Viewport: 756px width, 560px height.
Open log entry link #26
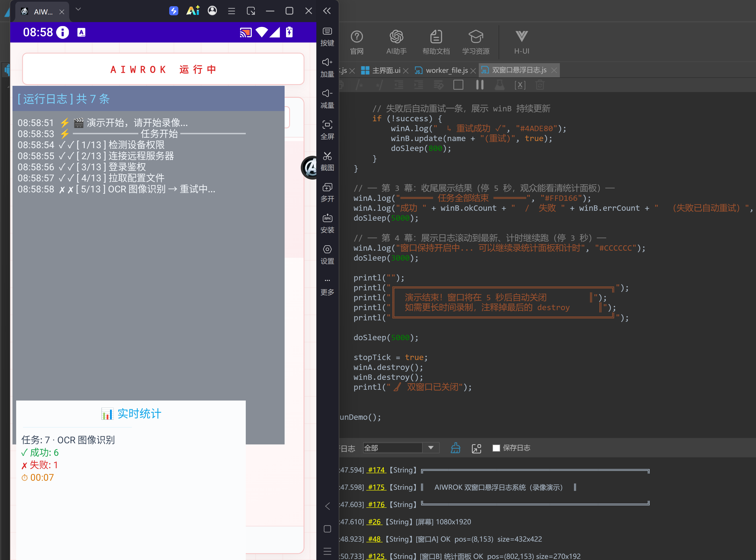click(374, 522)
